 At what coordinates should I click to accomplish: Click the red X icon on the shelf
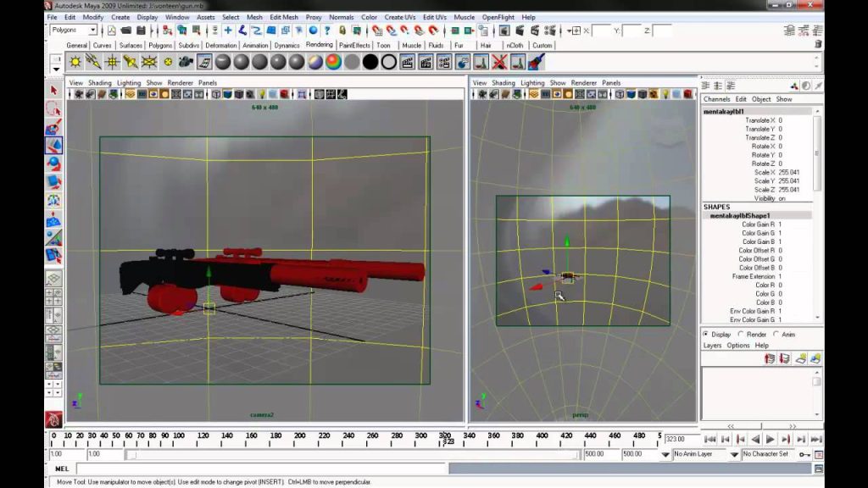click(499, 62)
